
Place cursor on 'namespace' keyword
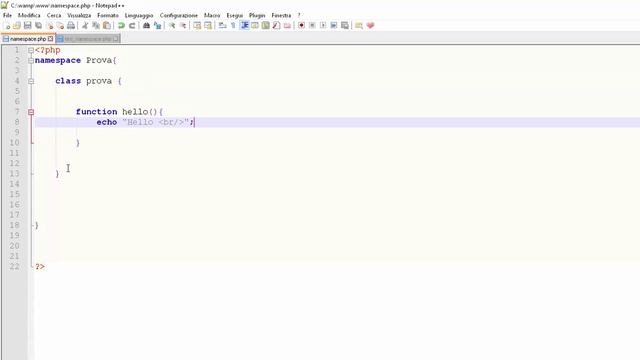58,60
